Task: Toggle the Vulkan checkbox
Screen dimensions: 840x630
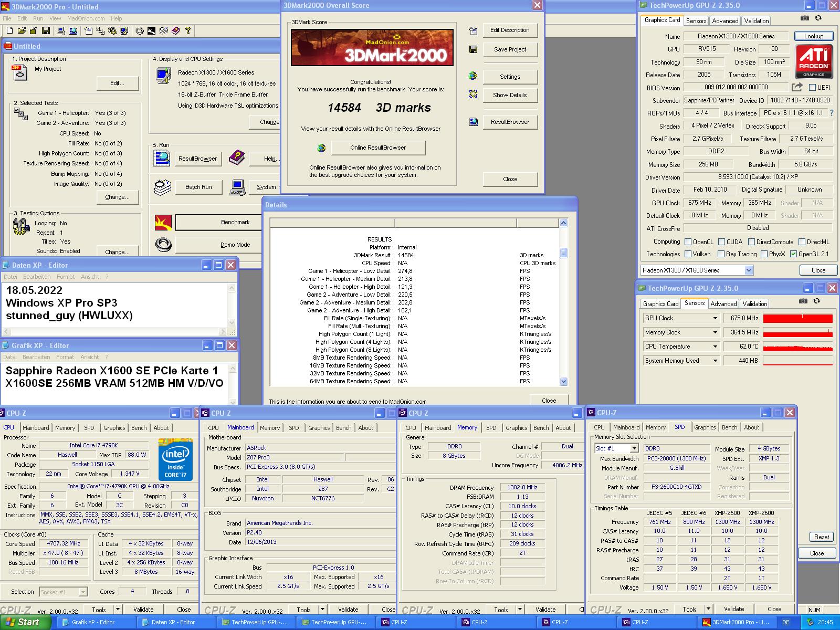Action: point(688,254)
